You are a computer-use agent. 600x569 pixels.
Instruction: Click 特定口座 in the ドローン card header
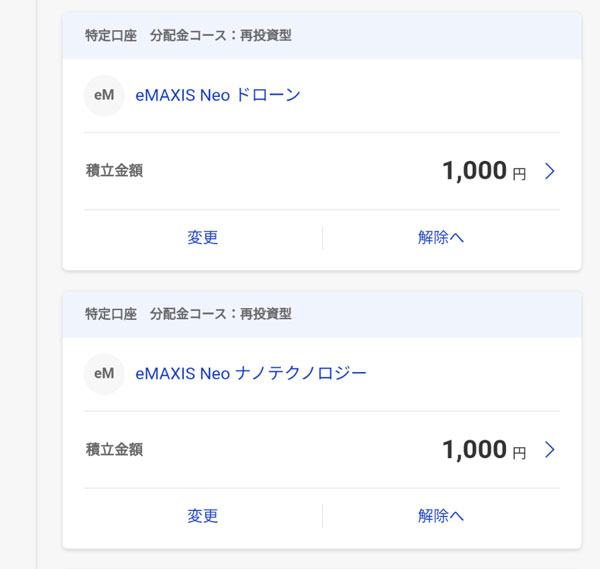point(110,36)
